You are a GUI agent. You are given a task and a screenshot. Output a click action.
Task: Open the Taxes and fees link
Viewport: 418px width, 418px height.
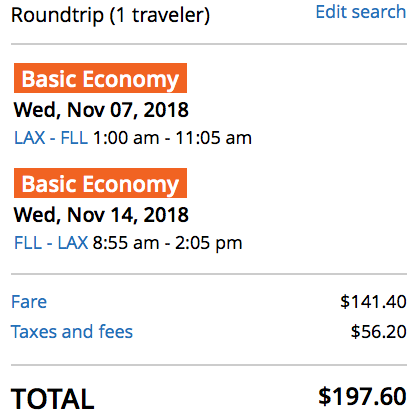click(x=72, y=332)
